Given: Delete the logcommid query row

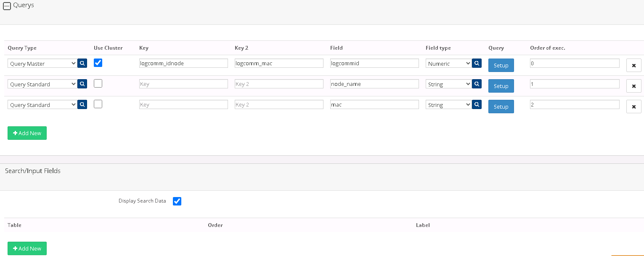Looking at the screenshot, I should coord(633,66).
